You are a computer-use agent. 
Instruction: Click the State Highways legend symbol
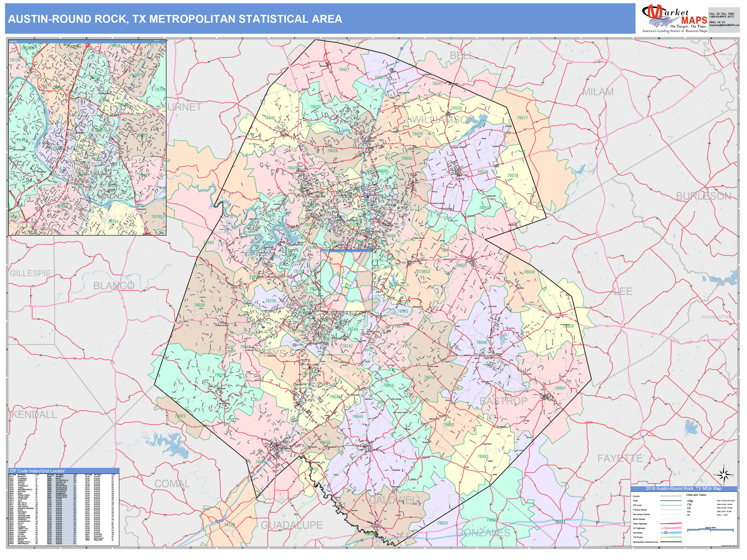point(671,523)
